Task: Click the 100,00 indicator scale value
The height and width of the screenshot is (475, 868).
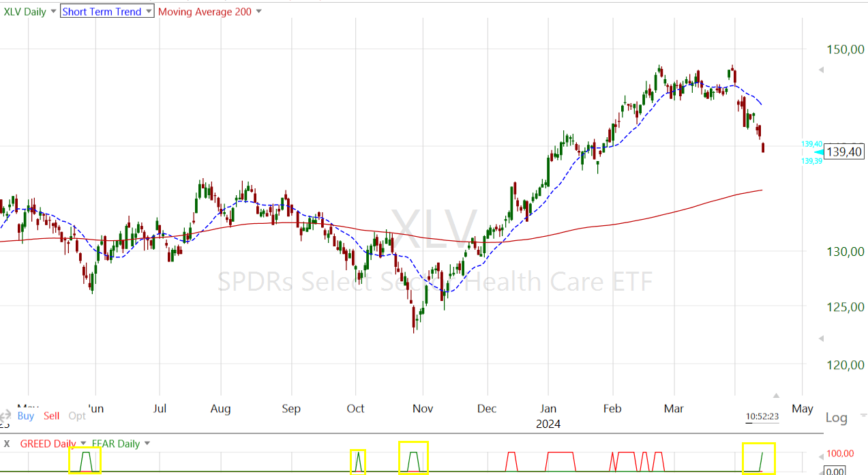Action: pos(839,454)
